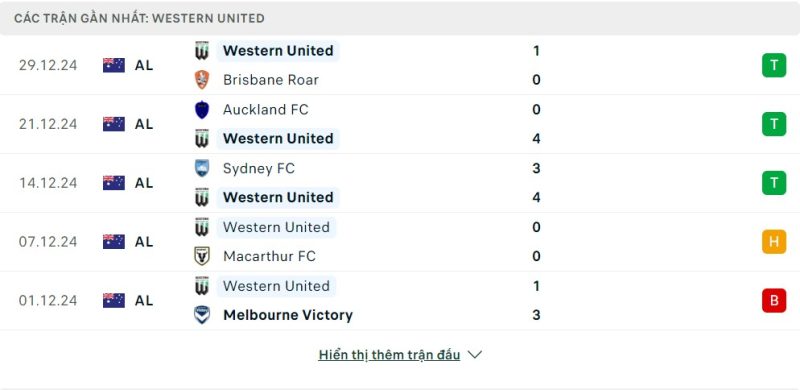Image resolution: width=800 pixels, height=390 pixels.
Task: Click the 07.12.24 match date
Action: pyautogui.click(x=48, y=241)
